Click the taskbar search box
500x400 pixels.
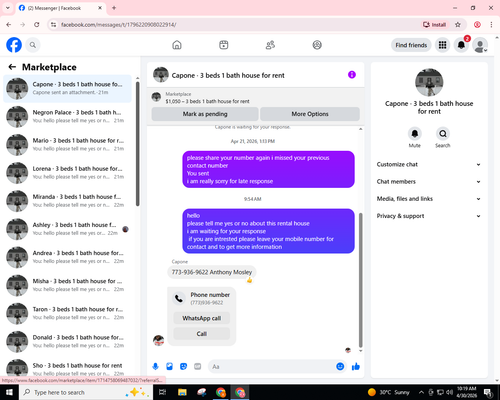pyautogui.click(x=86, y=392)
